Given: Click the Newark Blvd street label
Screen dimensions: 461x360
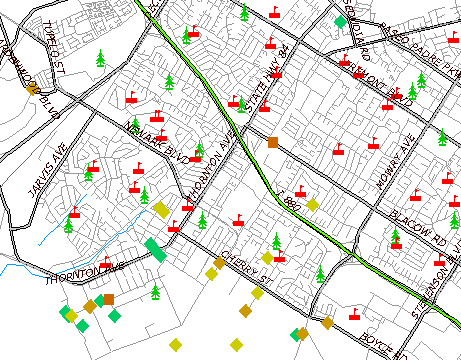Looking at the screenshot, I should click(x=157, y=143).
